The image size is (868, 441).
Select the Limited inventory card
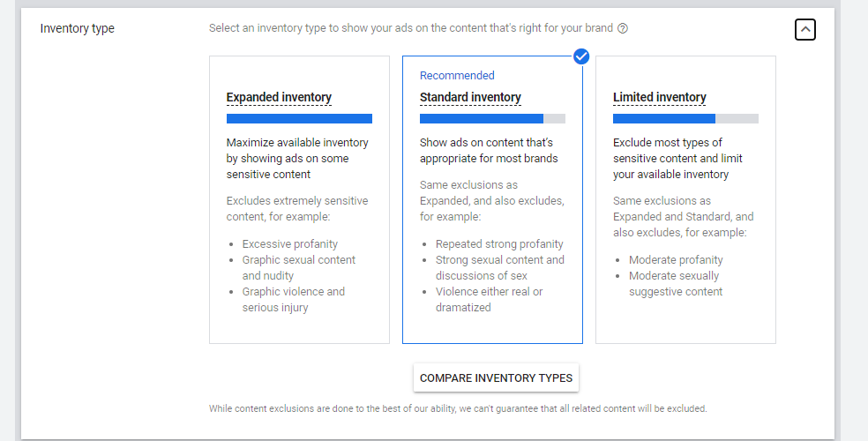click(686, 199)
